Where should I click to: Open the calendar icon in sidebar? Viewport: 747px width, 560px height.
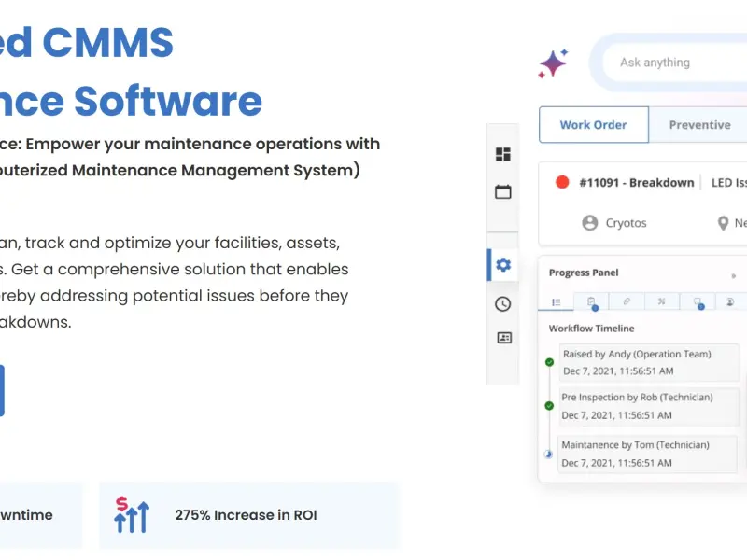point(503,191)
